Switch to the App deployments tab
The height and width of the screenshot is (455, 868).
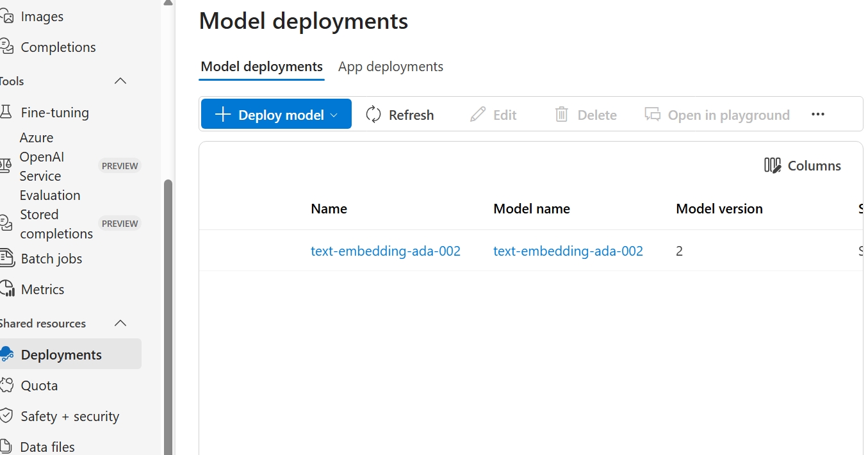[391, 67]
